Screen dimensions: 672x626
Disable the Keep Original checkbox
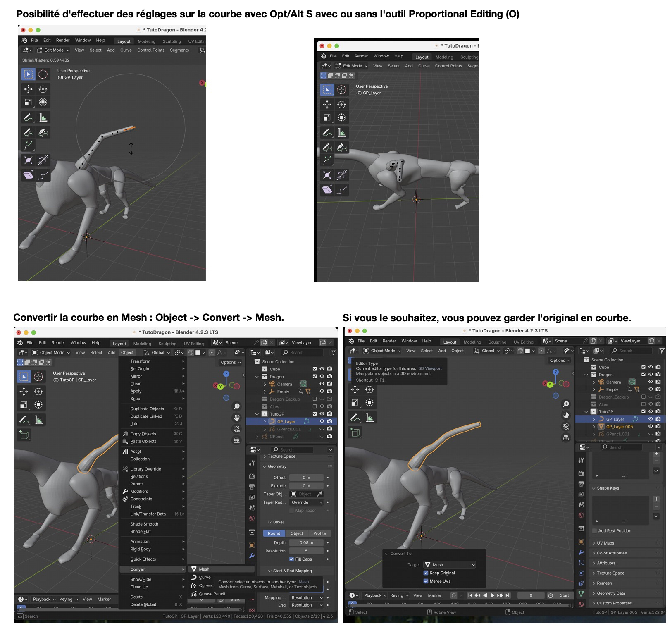[x=426, y=573]
